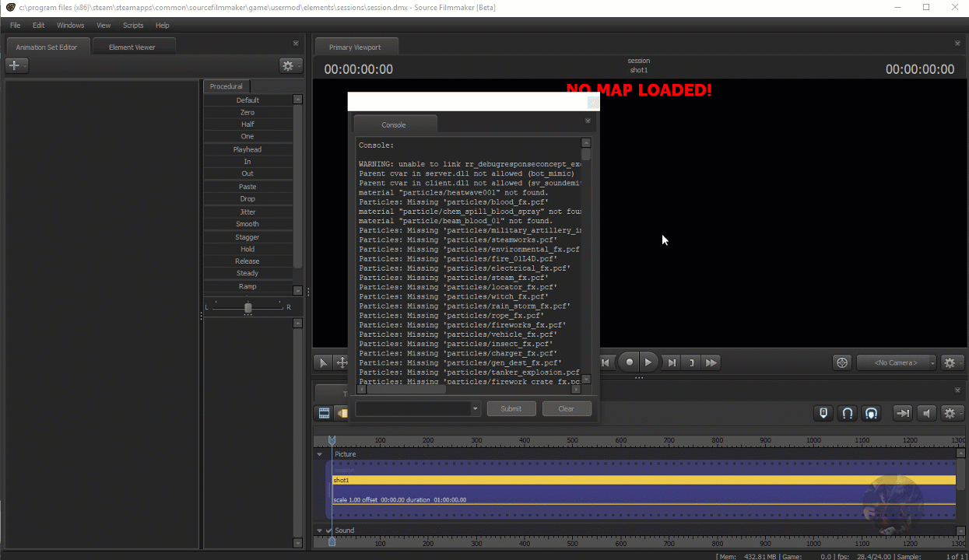The height and width of the screenshot is (560, 969).
Task: Click the console command input field
Action: [413, 408]
